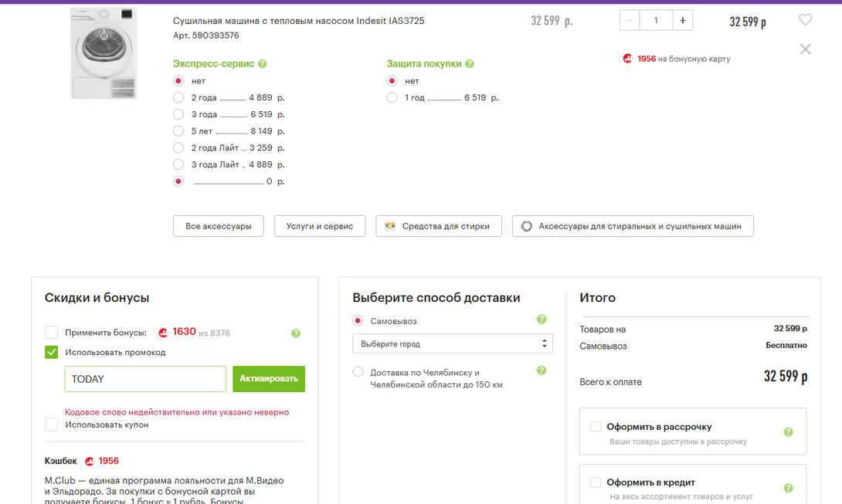Screen dimensions: 842x504
Task: Open help icon next to Защита покупки
Action: [x=470, y=64]
